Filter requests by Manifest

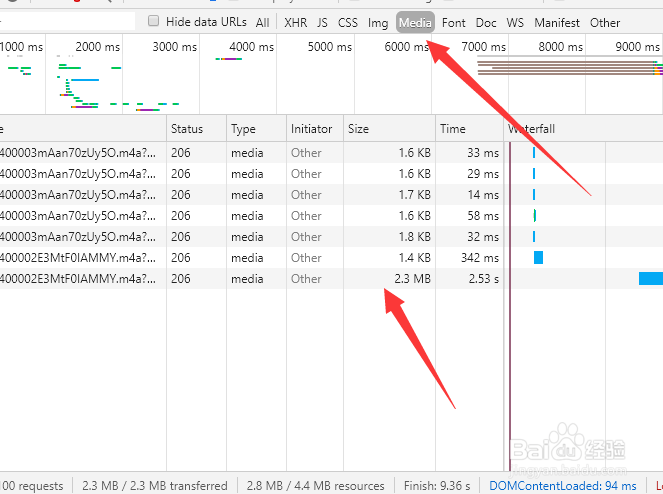pos(556,22)
